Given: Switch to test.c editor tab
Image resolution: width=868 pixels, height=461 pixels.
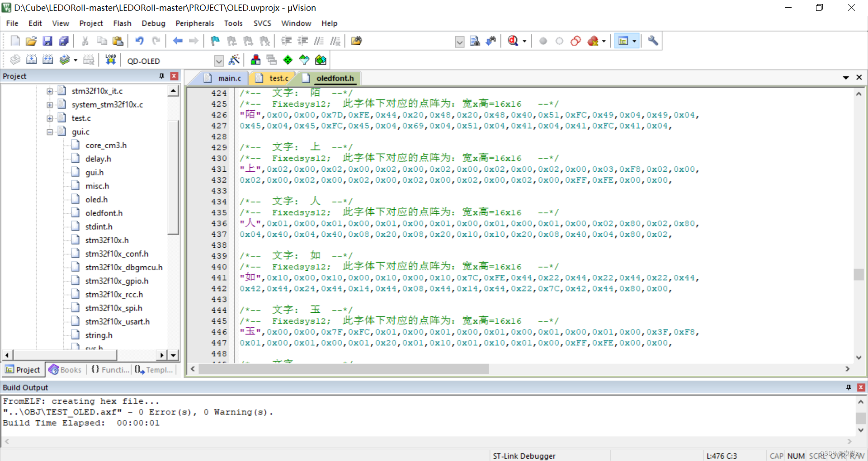Looking at the screenshot, I should (x=273, y=78).
